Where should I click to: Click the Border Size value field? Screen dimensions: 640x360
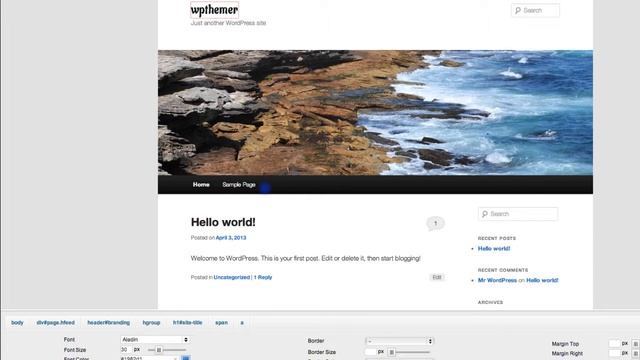point(370,352)
